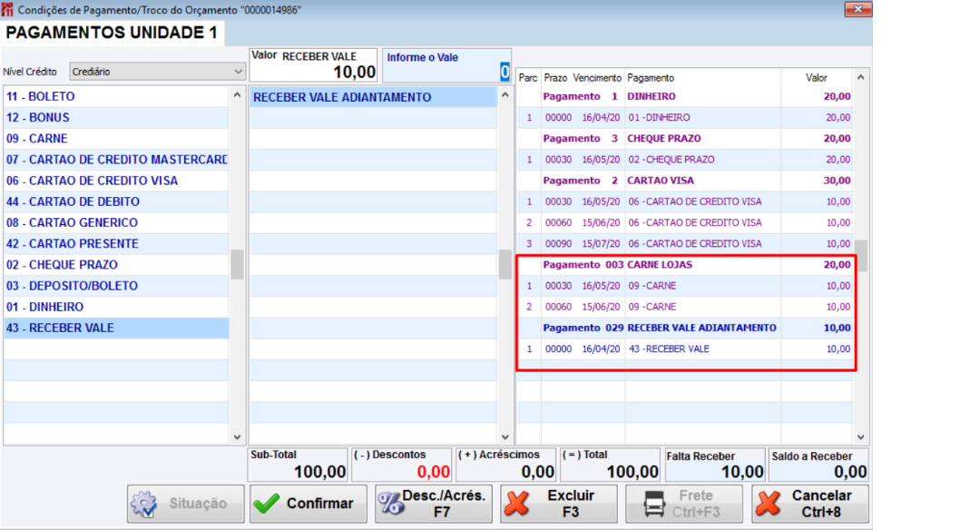Click scroll up arrow of payments grid
Screen dimensions: 980x530
860,77
